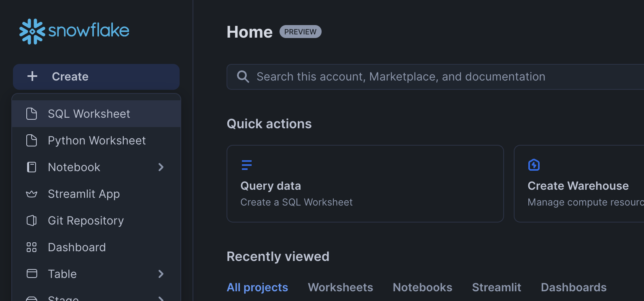
Task: Select the Dashboard grid icon
Action: point(32,247)
